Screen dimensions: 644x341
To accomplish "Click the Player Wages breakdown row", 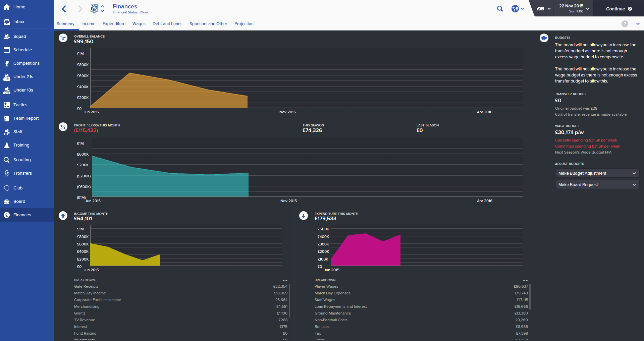I will coord(421,287).
